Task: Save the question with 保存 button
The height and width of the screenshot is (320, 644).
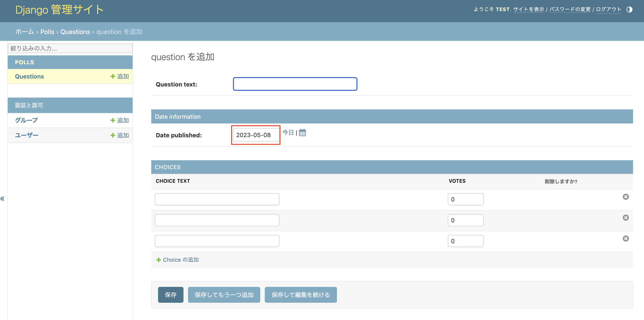Action: coord(171,295)
